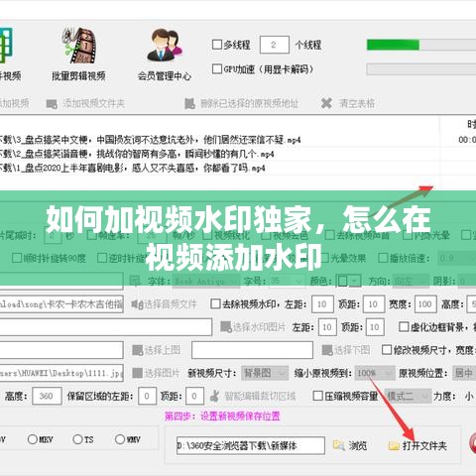Tick the 压缩视频容量 checkbox
476x476 pixels.
coord(317,396)
